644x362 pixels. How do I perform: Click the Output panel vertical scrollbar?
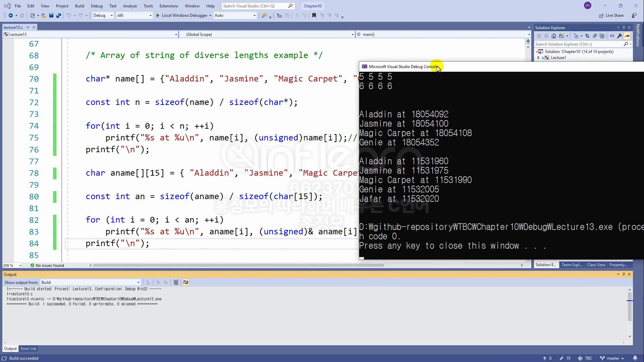pyautogui.click(x=630, y=306)
